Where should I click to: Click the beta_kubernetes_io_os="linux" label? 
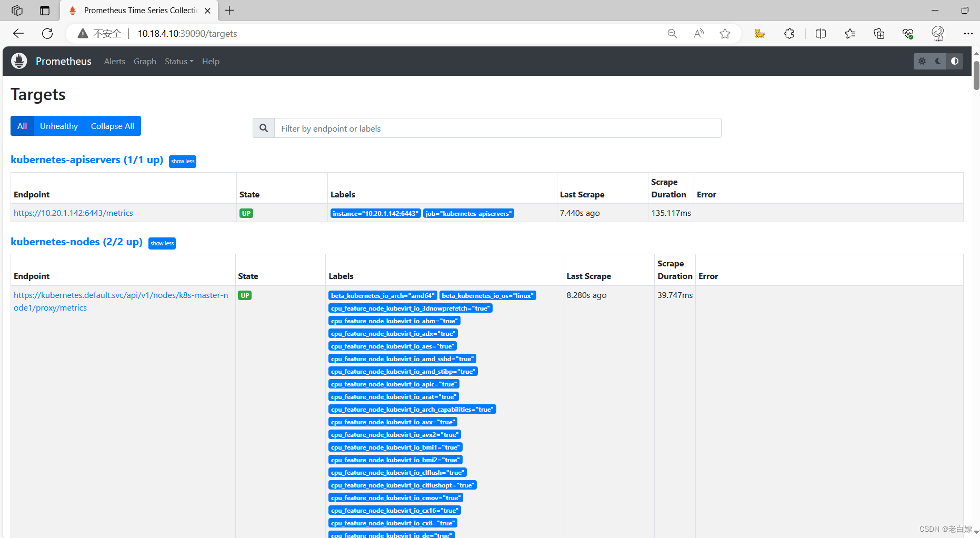click(487, 295)
